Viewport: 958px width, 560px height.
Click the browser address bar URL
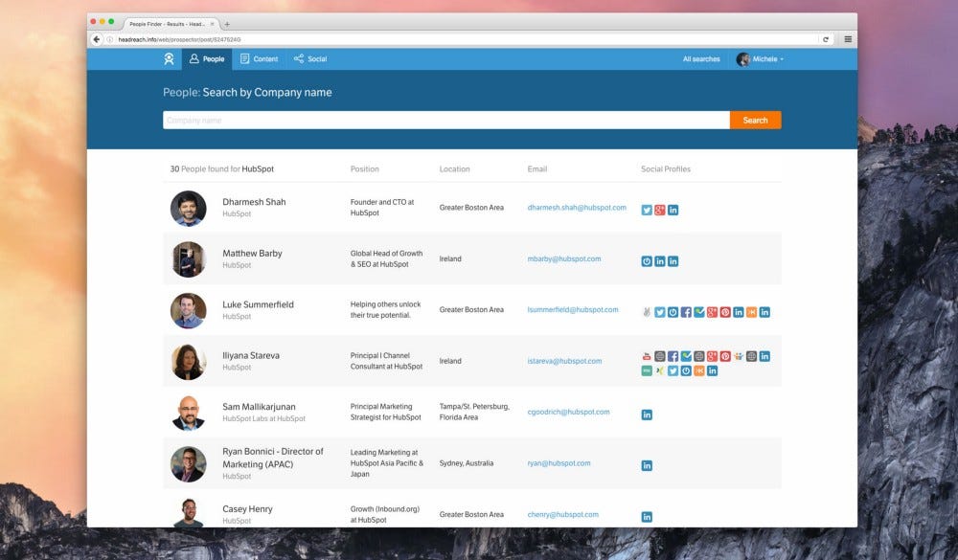(180, 39)
